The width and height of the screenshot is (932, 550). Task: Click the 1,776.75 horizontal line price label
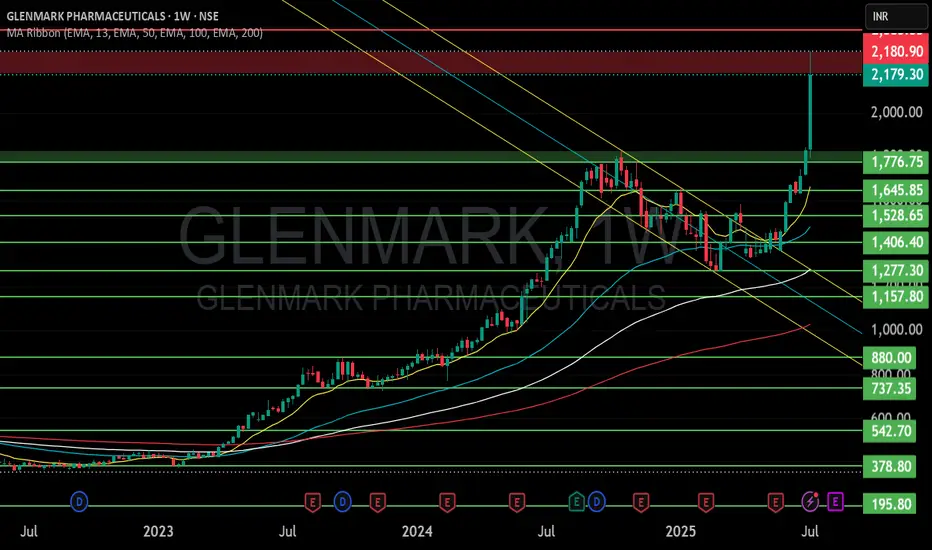coord(896,162)
